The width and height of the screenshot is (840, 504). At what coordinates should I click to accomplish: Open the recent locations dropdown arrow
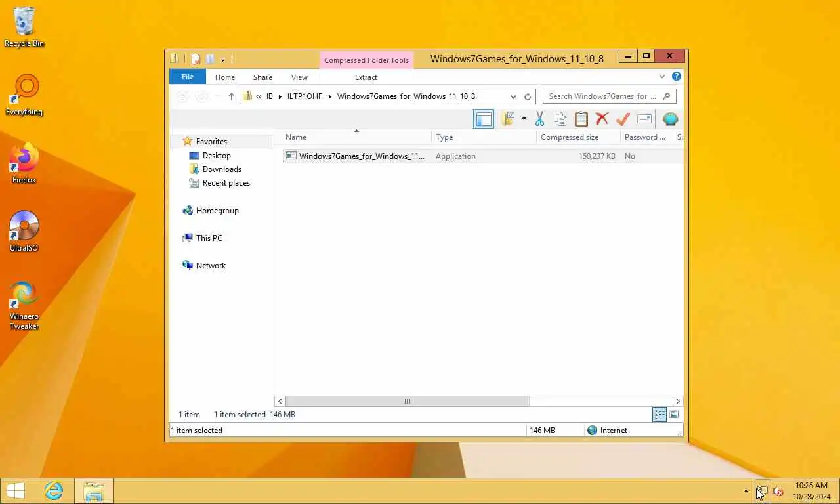click(x=217, y=96)
